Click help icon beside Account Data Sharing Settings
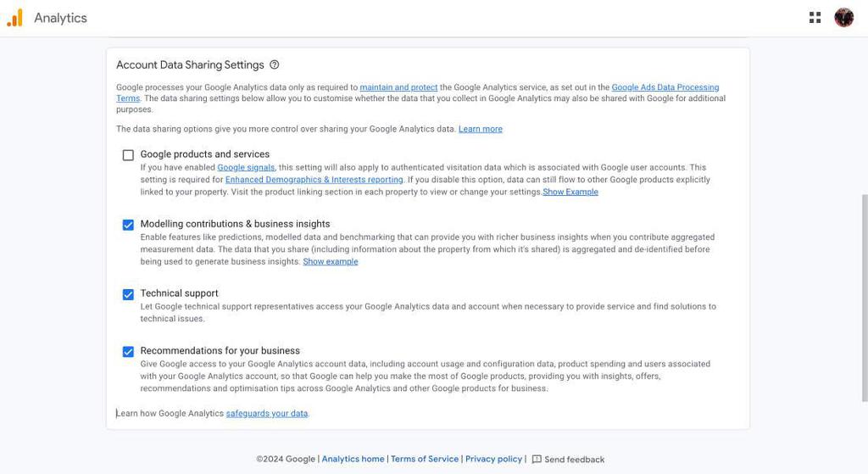868x474 pixels. [274, 64]
